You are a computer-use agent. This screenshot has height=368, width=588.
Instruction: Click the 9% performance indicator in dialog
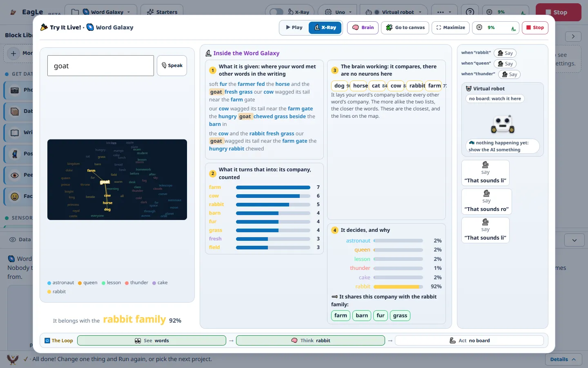[x=496, y=27]
